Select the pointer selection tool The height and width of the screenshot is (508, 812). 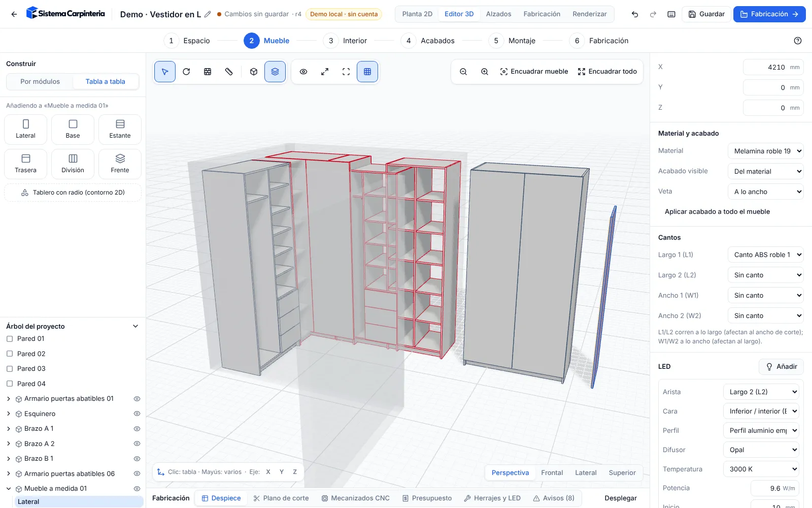pyautogui.click(x=165, y=72)
